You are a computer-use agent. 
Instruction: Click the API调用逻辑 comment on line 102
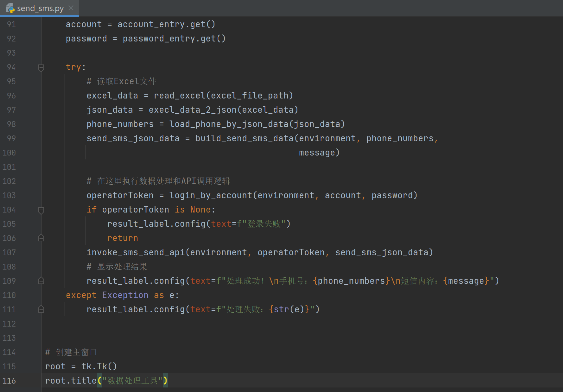(x=158, y=181)
